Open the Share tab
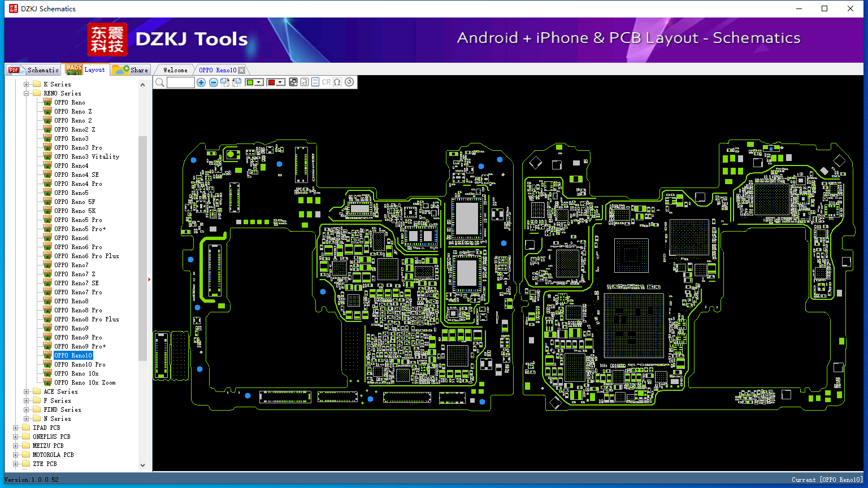Viewport: 868px width, 488px height. tap(130, 69)
